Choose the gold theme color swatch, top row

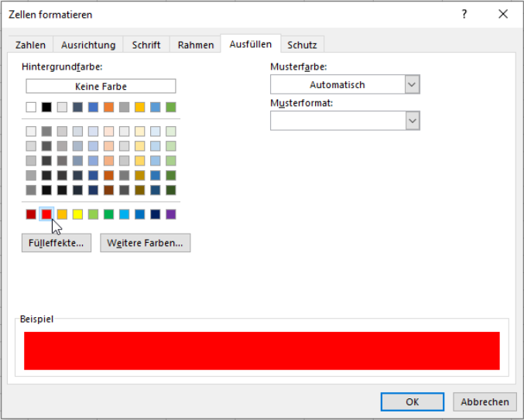click(x=139, y=108)
